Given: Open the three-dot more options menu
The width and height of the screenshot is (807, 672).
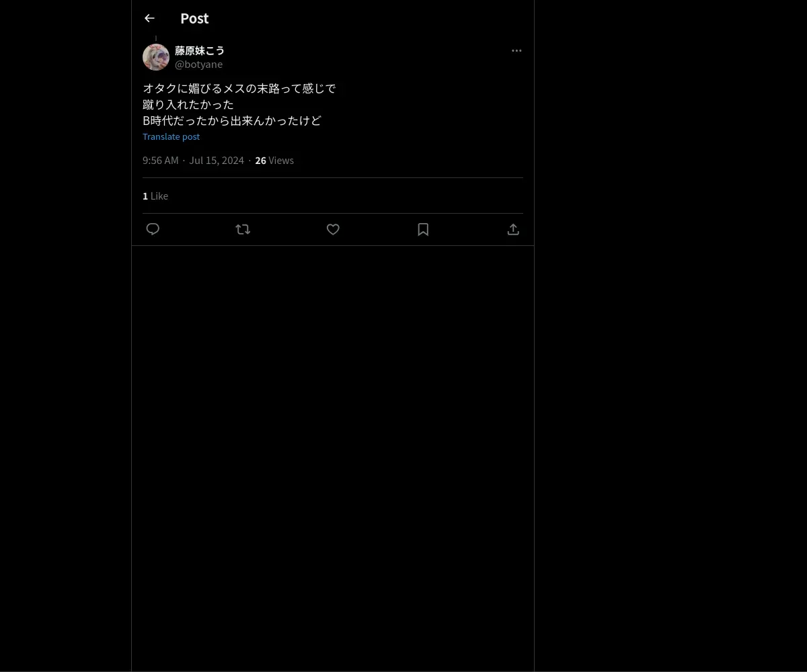Looking at the screenshot, I should pos(516,50).
